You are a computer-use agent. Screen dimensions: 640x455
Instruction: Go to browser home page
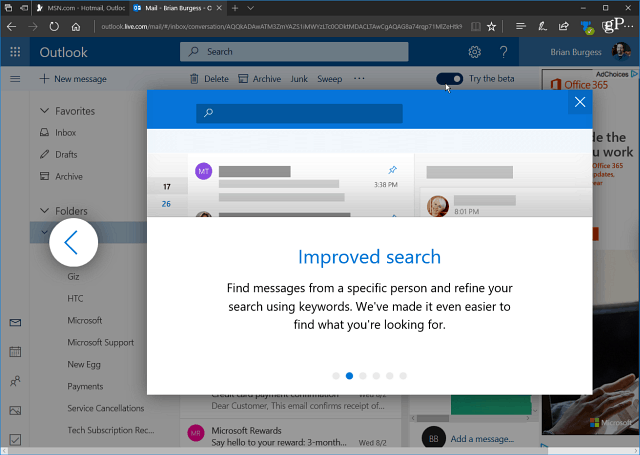76,27
